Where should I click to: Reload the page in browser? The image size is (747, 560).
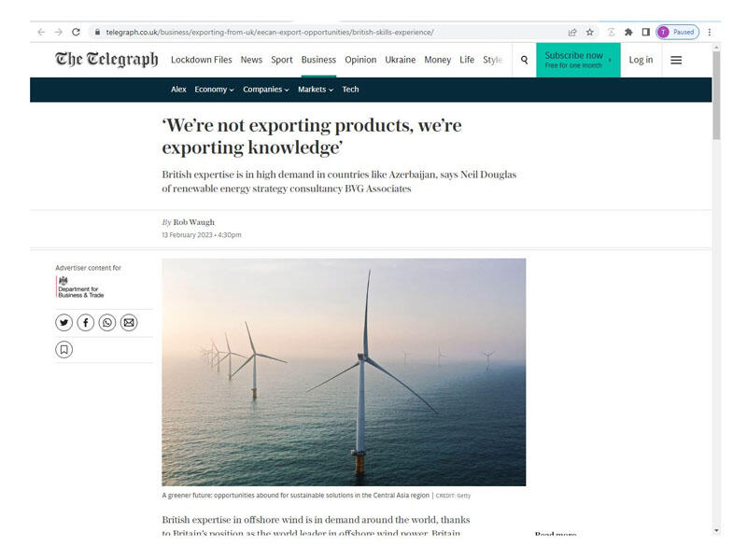pyautogui.click(x=76, y=32)
